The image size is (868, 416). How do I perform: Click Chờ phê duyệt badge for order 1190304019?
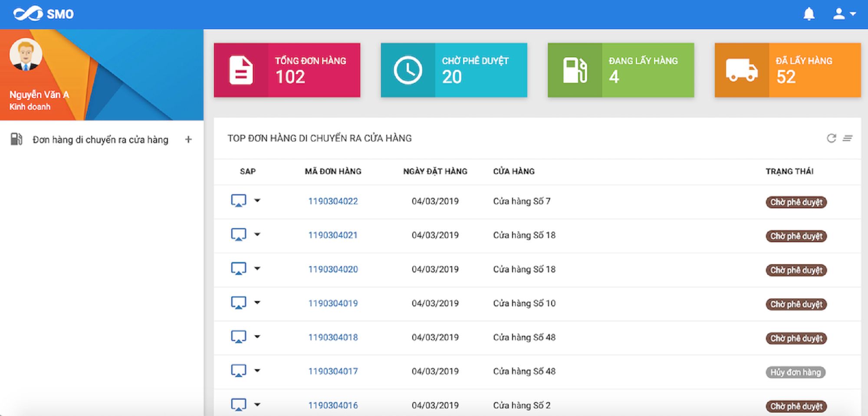coord(796,304)
